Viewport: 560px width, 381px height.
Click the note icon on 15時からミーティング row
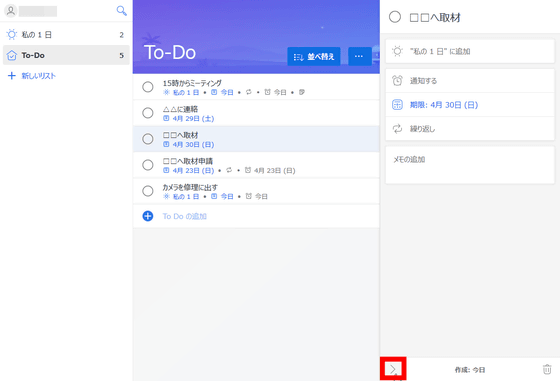pyautogui.click(x=302, y=92)
